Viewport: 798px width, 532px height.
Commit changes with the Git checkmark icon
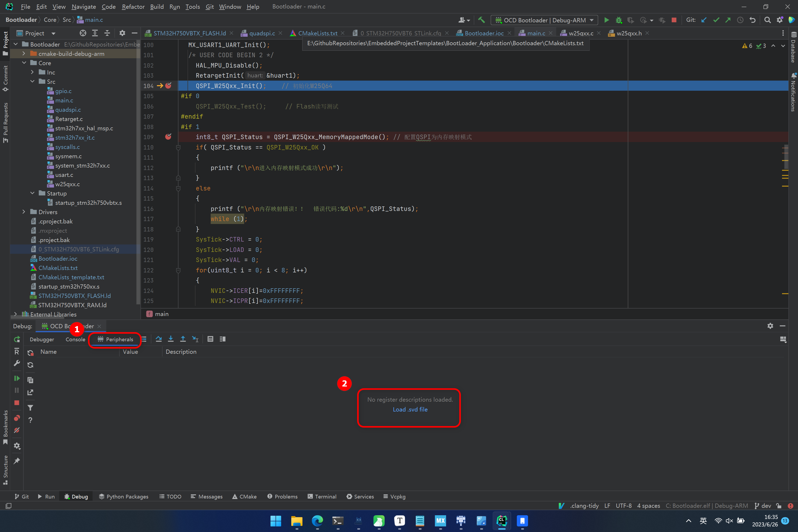[716, 20]
